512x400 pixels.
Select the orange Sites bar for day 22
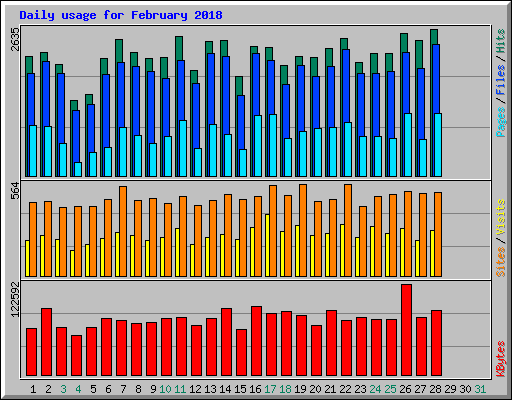click(x=348, y=230)
